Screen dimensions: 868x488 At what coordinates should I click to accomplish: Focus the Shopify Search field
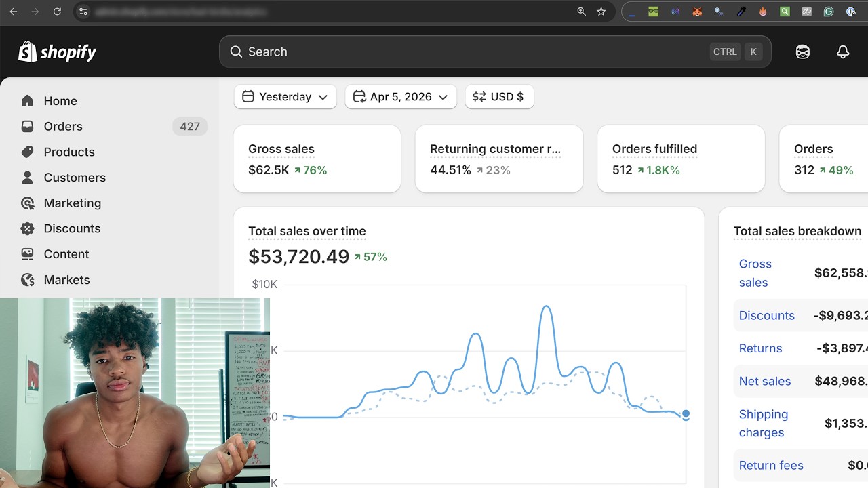pyautogui.click(x=495, y=52)
